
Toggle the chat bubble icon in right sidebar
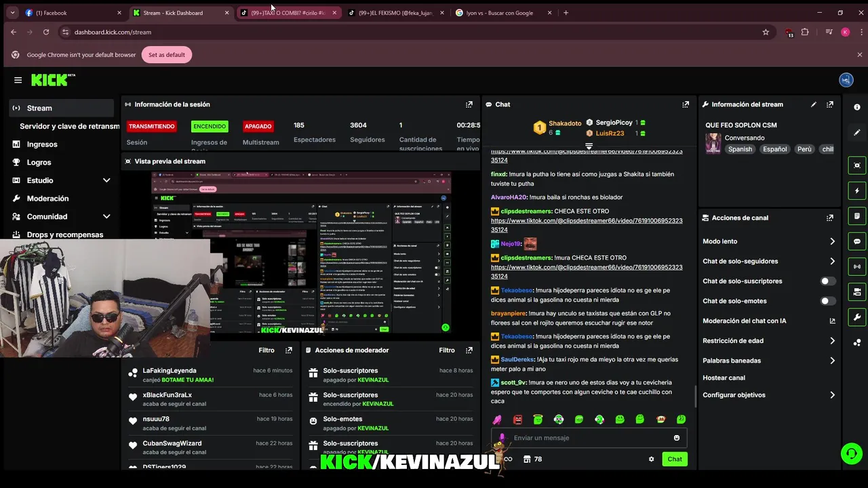click(x=857, y=241)
